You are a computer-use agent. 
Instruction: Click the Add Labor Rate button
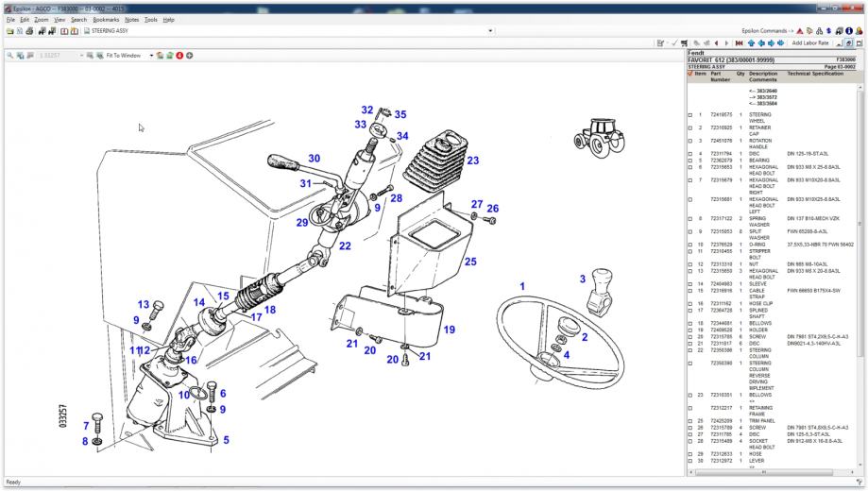[809, 43]
